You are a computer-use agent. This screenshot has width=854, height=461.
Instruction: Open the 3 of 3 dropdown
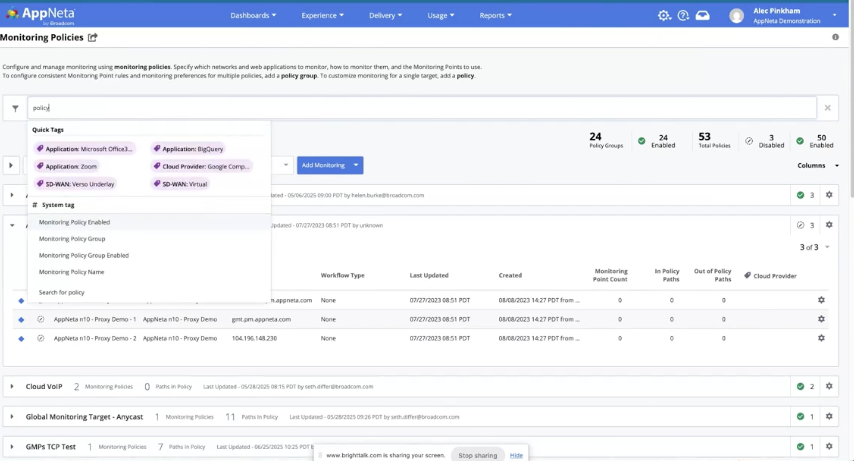[x=814, y=247]
